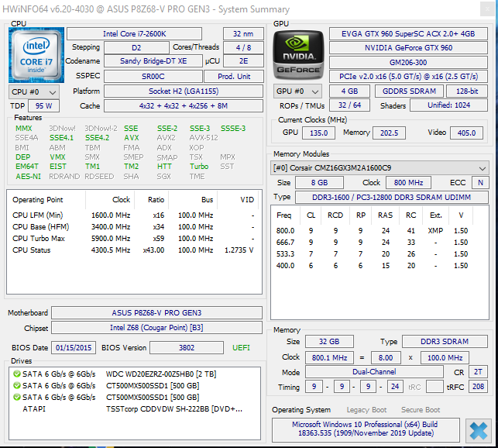Click the ECC N field
The width and height of the screenshot is (498, 448).
[x=480, y=183]
